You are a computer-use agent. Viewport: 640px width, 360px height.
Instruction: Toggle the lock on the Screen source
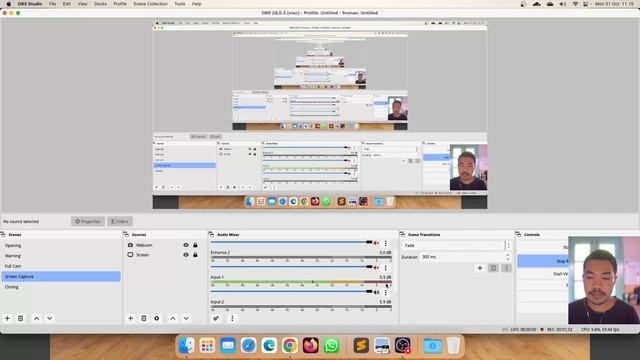coord(196,255)
